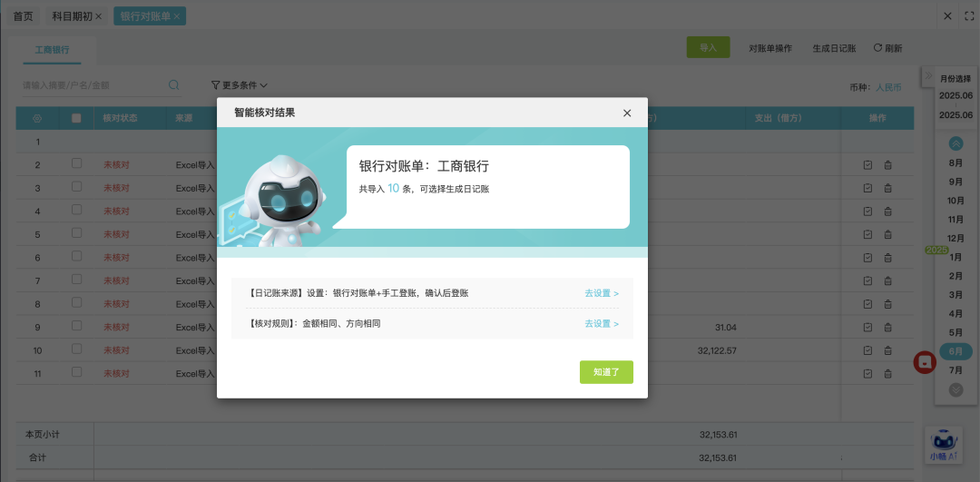
Task: Click reconcile icon in row 6
Action: pos(867,258)
